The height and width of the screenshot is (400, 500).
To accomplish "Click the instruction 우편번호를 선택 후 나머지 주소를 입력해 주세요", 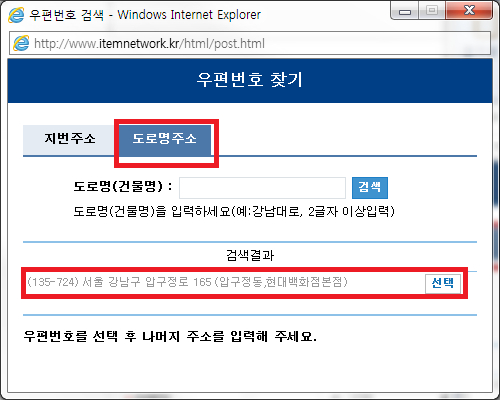I will tap(170, 336).
